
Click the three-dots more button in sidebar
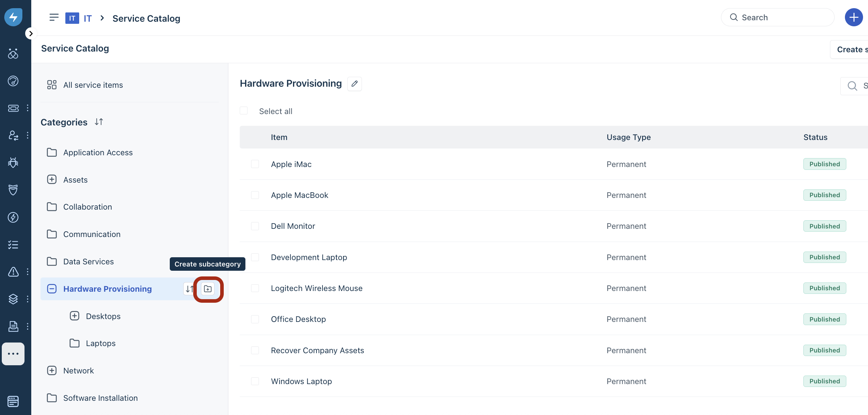[x=13, y=354]
